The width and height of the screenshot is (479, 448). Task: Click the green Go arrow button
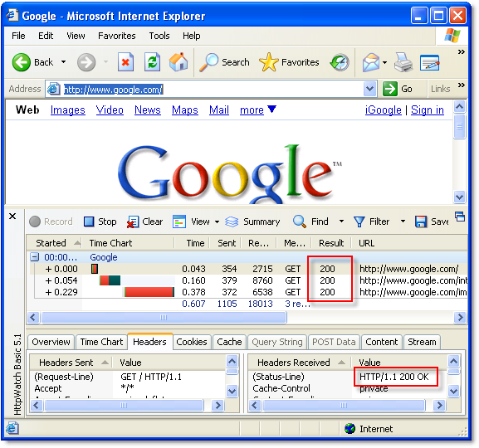(x=390, y=89)
